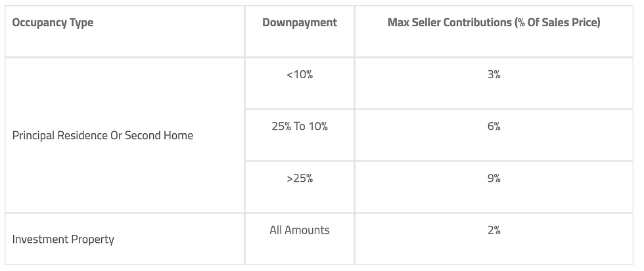
Task: Select the ">25%" downpayment cell
Action: pyautogui.click(x=300, y=178)
